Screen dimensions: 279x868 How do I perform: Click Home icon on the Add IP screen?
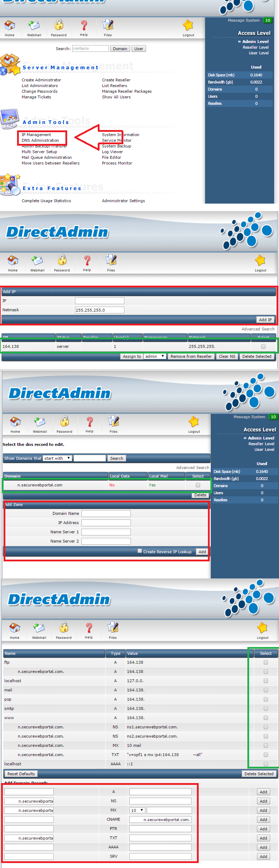[x=13, y=260]
